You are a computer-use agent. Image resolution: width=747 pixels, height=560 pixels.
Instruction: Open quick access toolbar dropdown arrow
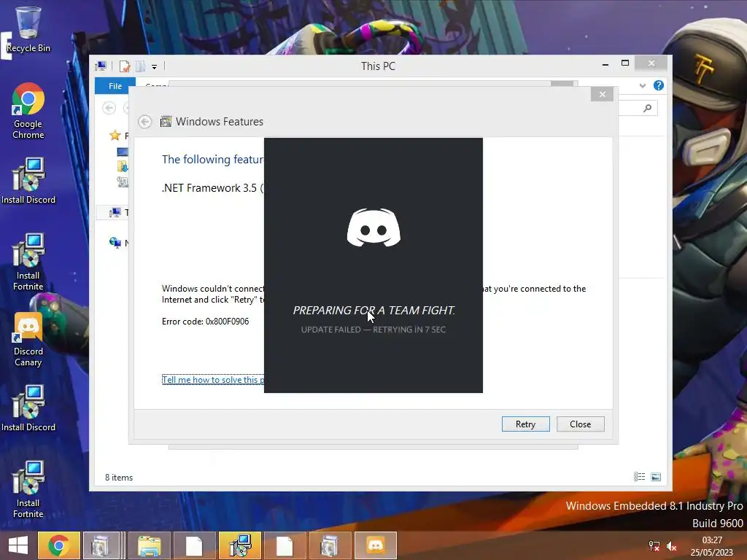[x=155, y=67]
